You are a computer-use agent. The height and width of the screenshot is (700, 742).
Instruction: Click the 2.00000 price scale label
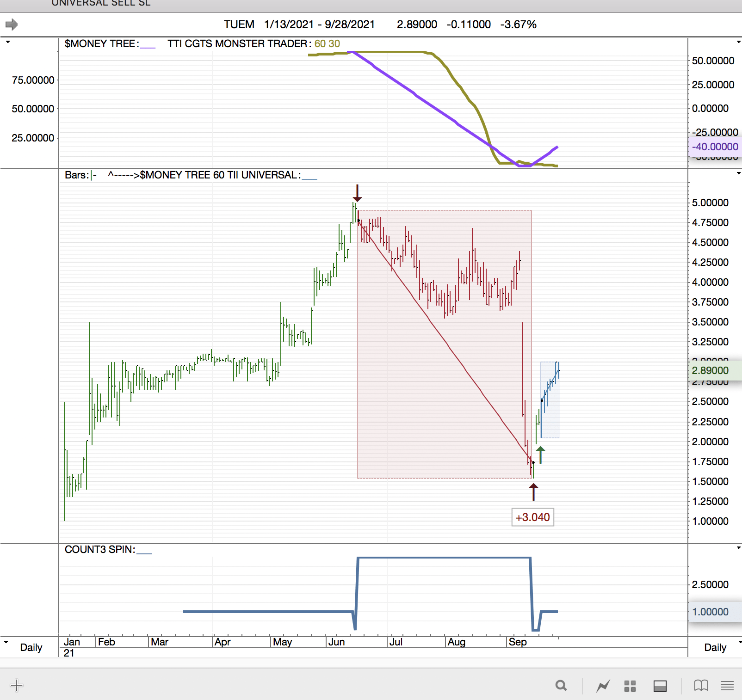pyautogui.click(x=710, y=442)
